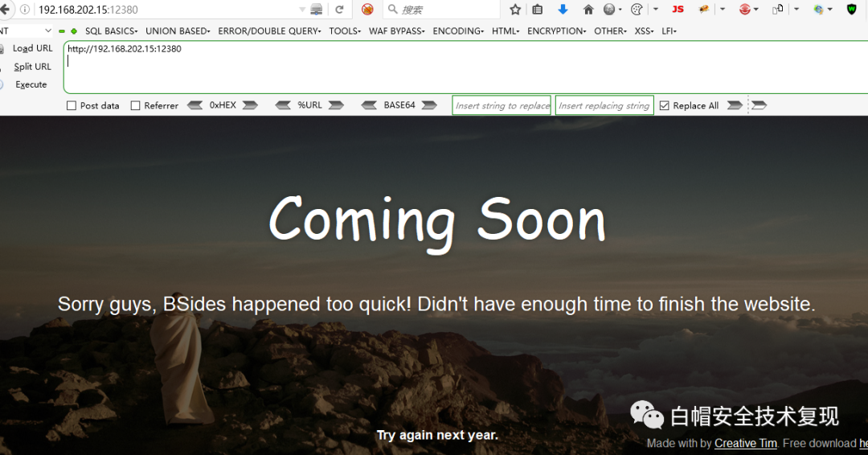This screenshot has width=868, height=455.
Task: URL-encode with right arrow beside %URL
Action: point(336,105)
